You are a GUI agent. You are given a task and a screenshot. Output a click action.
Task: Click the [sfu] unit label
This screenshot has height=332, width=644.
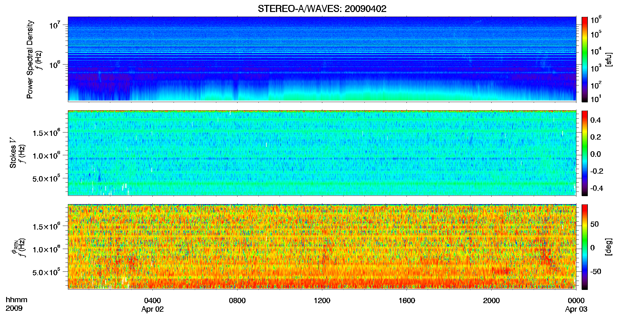click(609, 59)
